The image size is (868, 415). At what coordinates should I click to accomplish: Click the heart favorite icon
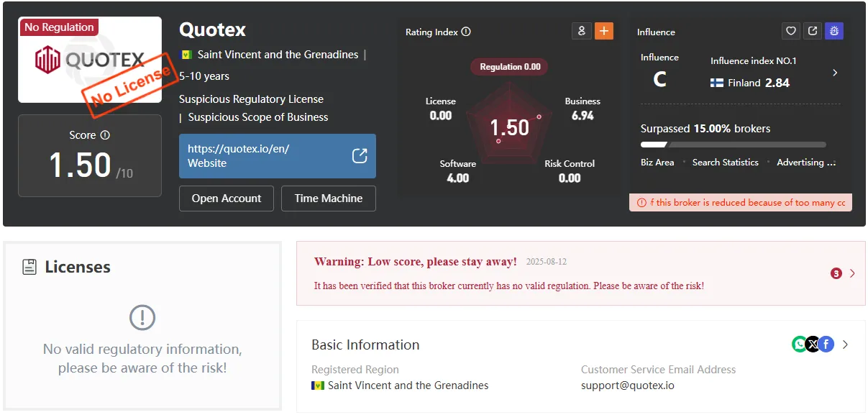point(791,31)
